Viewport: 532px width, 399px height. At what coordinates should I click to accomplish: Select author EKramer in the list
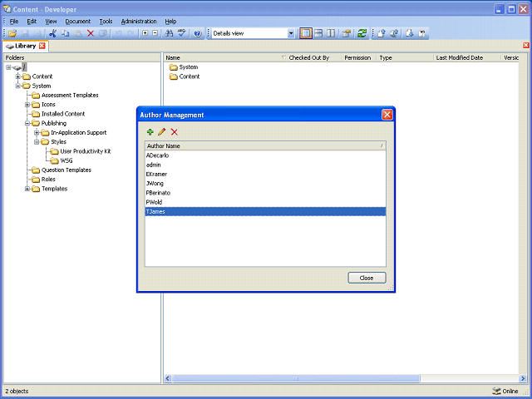pyautogui.click(x=265, y=174)
